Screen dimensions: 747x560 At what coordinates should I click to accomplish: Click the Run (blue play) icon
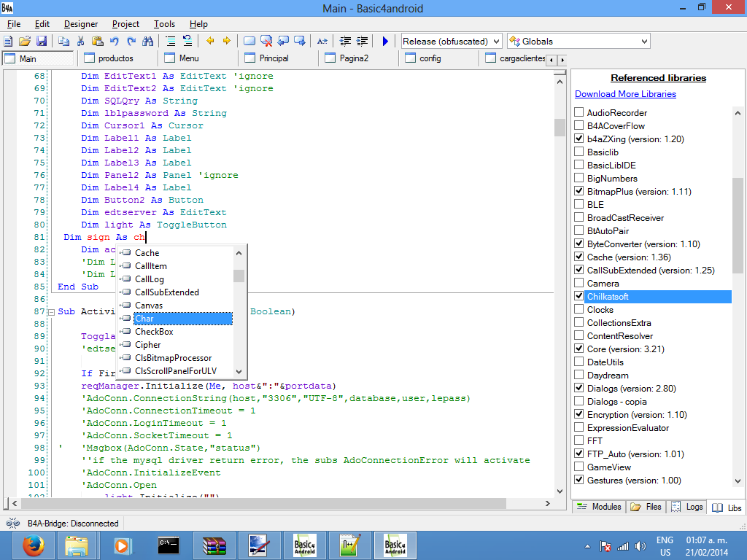point(385,42)
